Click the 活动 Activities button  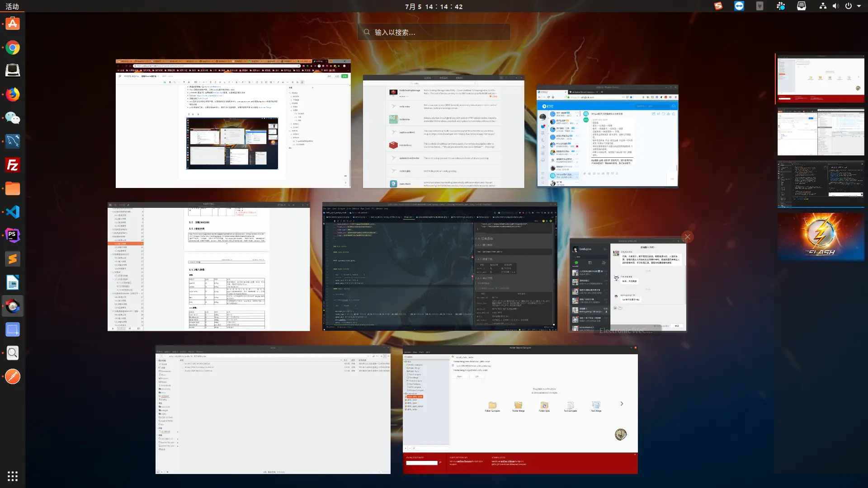click(12, 6)
